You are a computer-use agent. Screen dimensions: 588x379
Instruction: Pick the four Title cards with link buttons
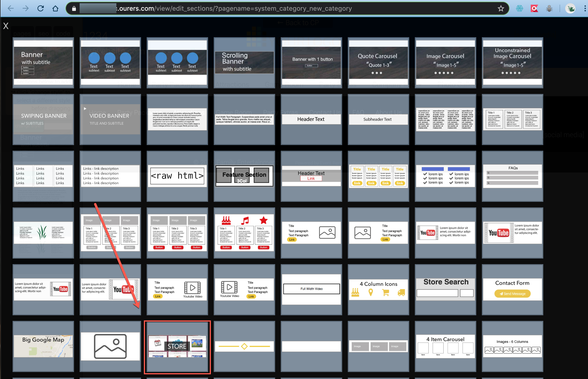pos(378,176)
